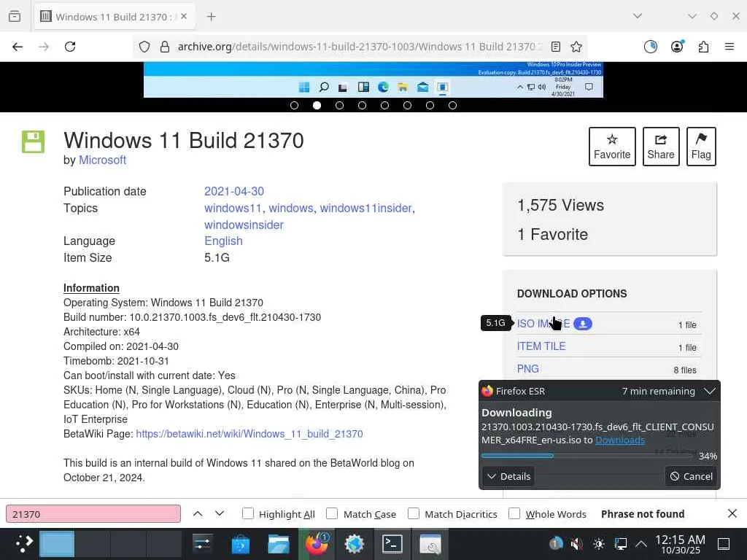
Task: Click the find bar search field
Action: click(x=93, y=514)
